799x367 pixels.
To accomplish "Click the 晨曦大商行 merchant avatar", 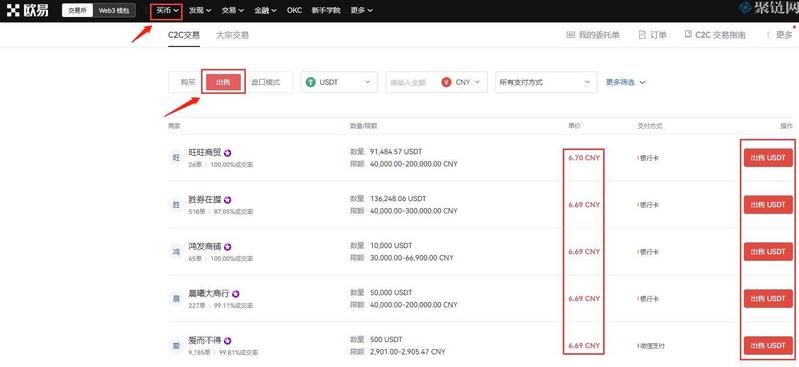I will [176, 299].
